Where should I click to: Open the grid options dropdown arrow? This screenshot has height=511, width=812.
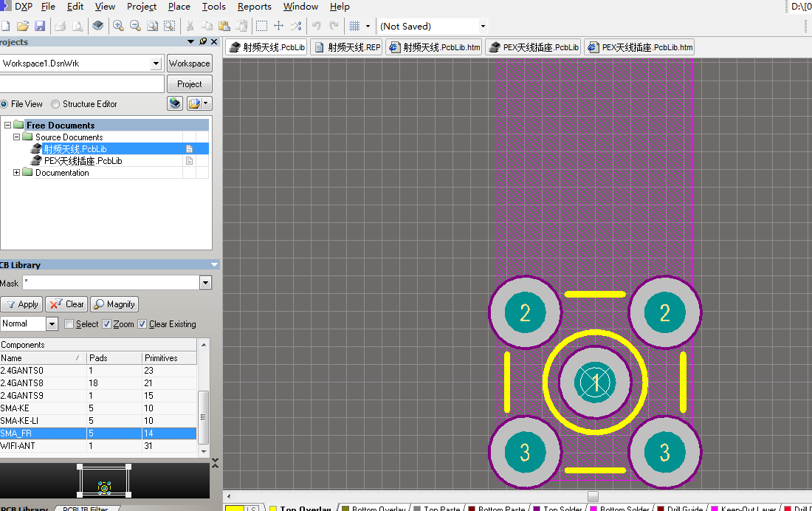pos(368,26)
